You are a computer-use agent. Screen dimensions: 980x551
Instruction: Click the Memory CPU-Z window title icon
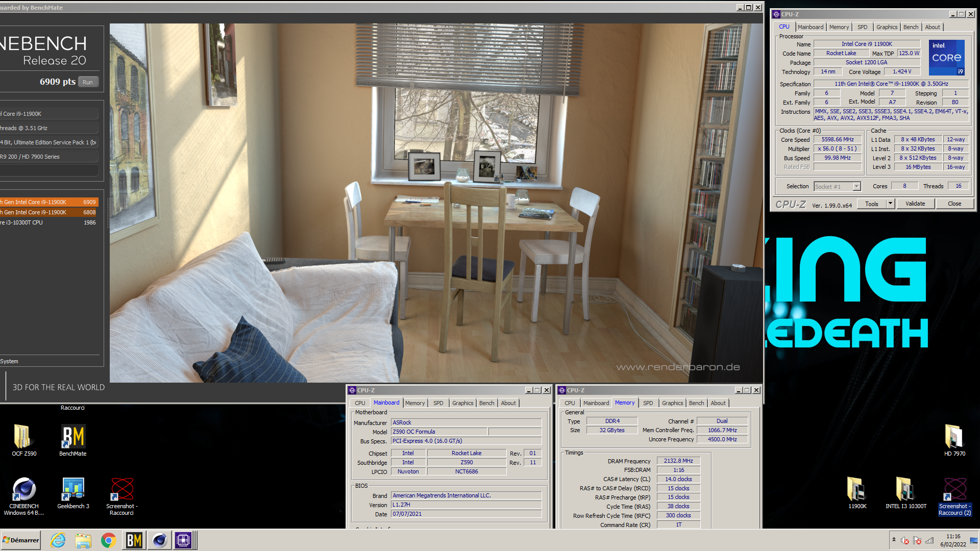coord(562,390)
